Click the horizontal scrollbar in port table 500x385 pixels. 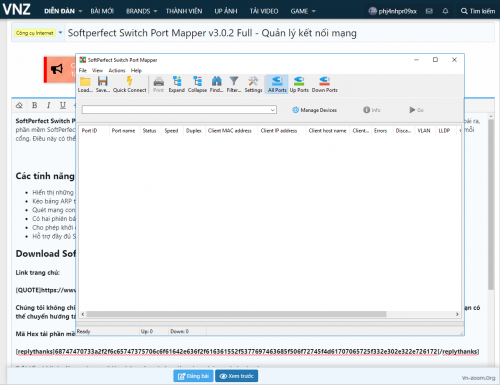tap(236, 314)
